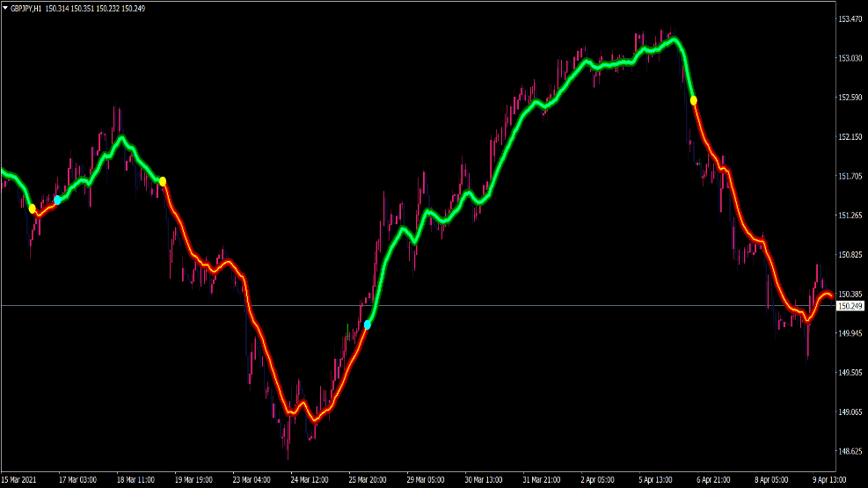Screen dimensions: 868x488
Task: Click the yellow sell dot above 19 Mar 19:00
Action: click(163, 181)
